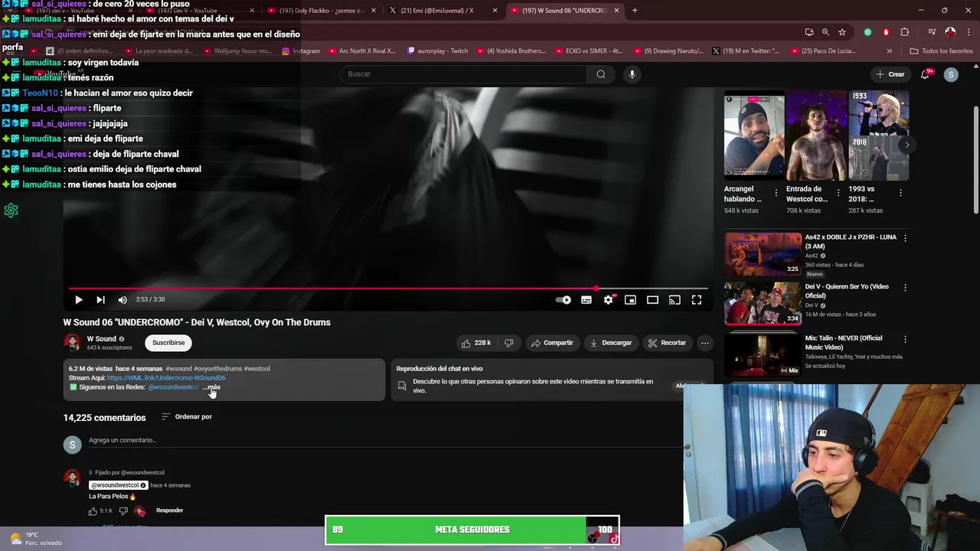This screenshot has width=980, height=551.
Task: Expand description with ...más
Action: coord(211,387)
